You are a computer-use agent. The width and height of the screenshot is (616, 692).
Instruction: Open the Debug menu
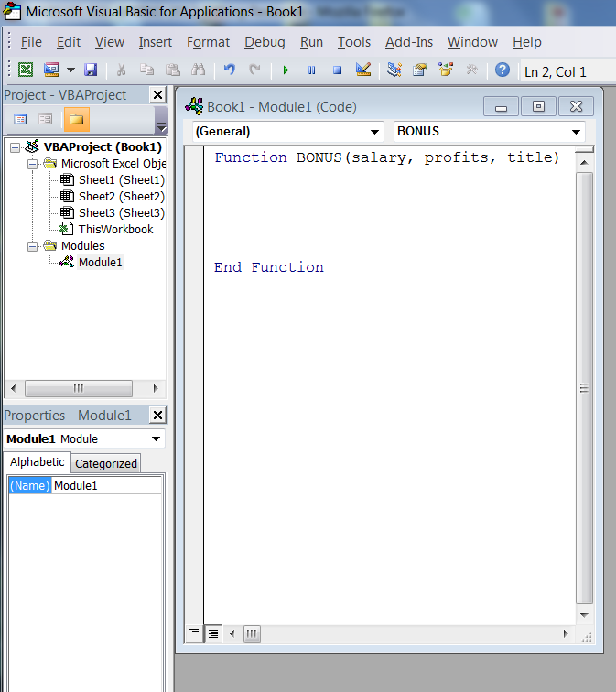265,42
